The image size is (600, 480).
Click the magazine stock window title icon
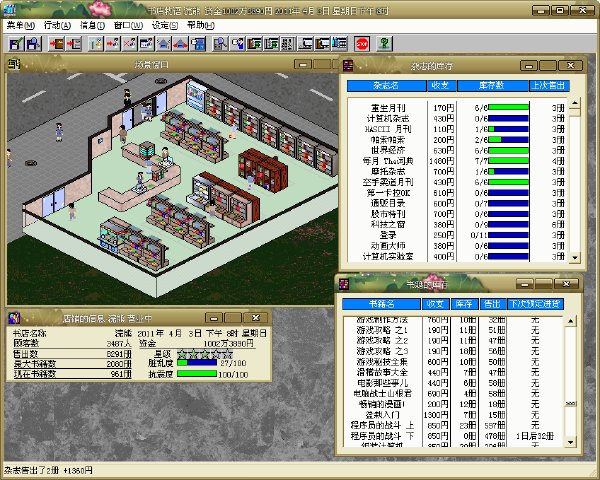348,65
